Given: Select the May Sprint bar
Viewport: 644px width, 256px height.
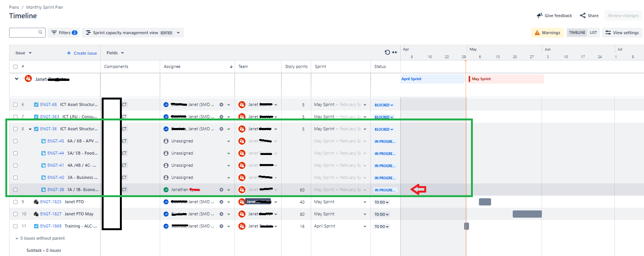Looking at the screenshot, I should click(506, 79).
